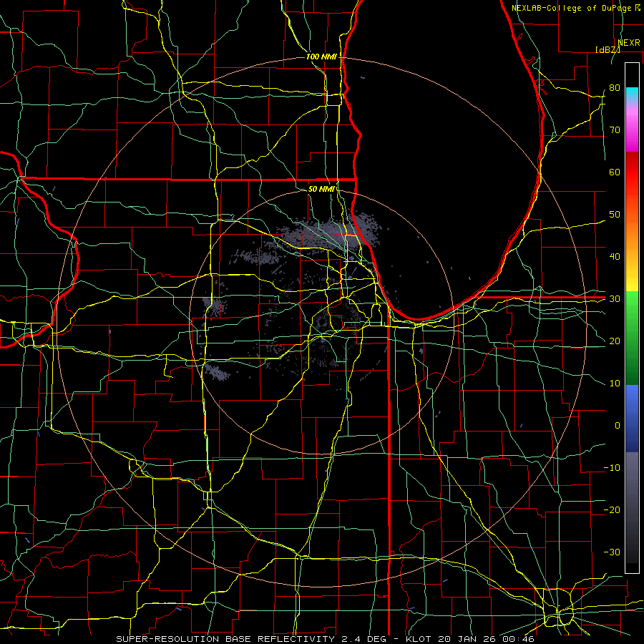This screenshot has width=644, height=644.
Task: Click the 30 dBZ scale value
Action: (x=615, y=299)
